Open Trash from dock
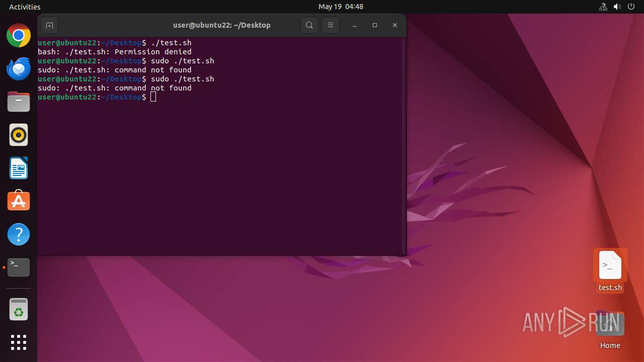Screen dimensions: 644x362 click(19, 310)
